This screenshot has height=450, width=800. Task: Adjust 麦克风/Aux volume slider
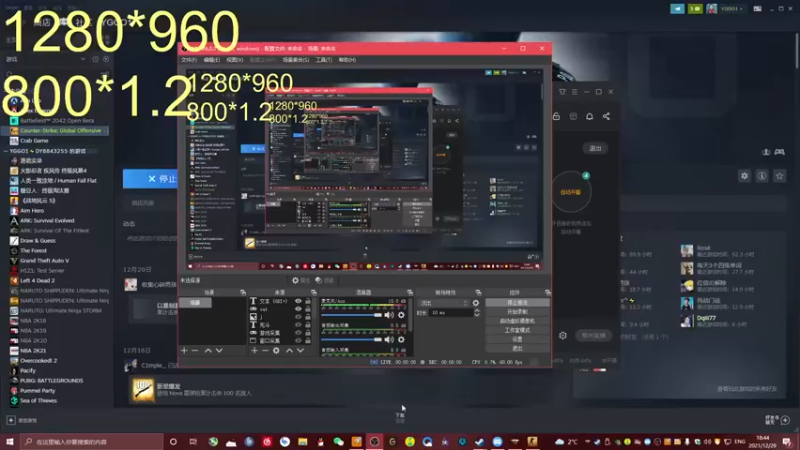tap(352, 315)
